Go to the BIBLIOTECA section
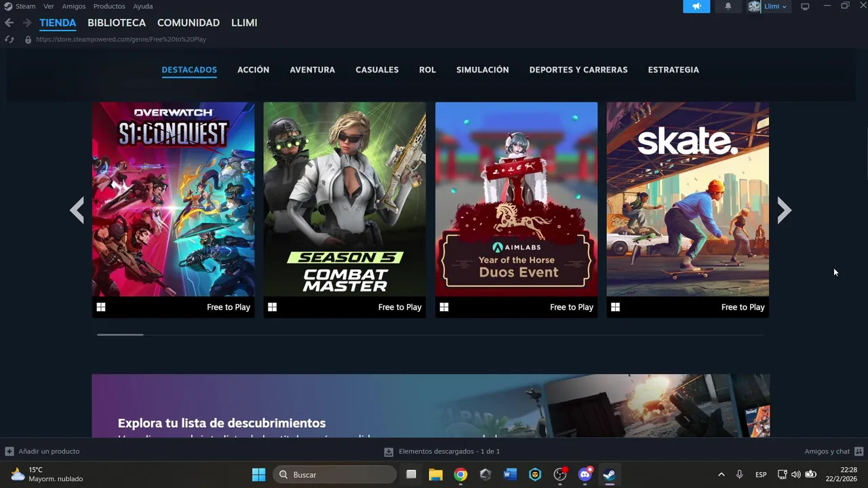 coord(117,22)
